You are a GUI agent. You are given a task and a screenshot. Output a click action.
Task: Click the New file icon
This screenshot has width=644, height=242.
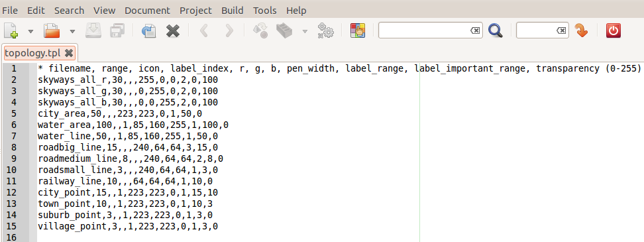11,30
